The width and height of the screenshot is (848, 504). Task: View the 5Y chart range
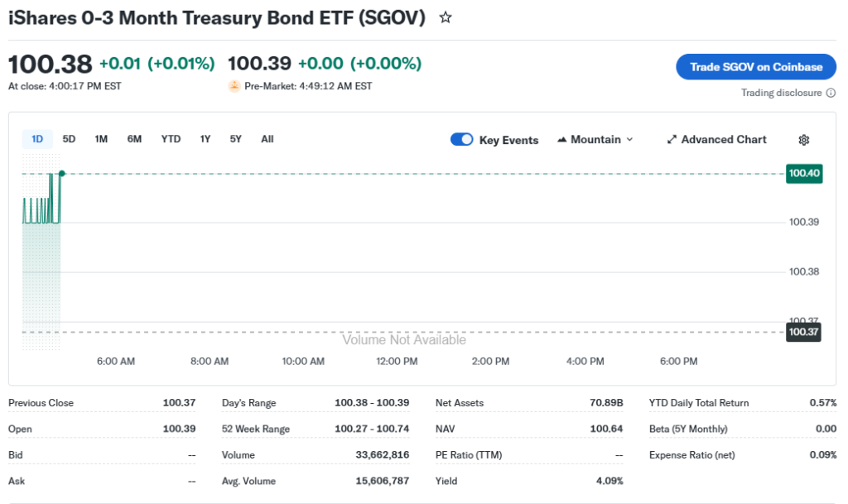point(236,139)
